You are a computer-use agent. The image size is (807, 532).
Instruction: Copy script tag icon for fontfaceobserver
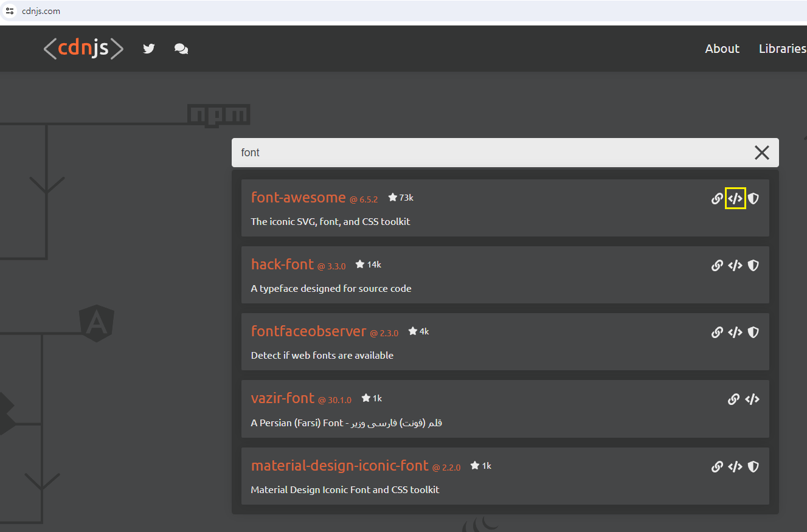click(735, 332)
